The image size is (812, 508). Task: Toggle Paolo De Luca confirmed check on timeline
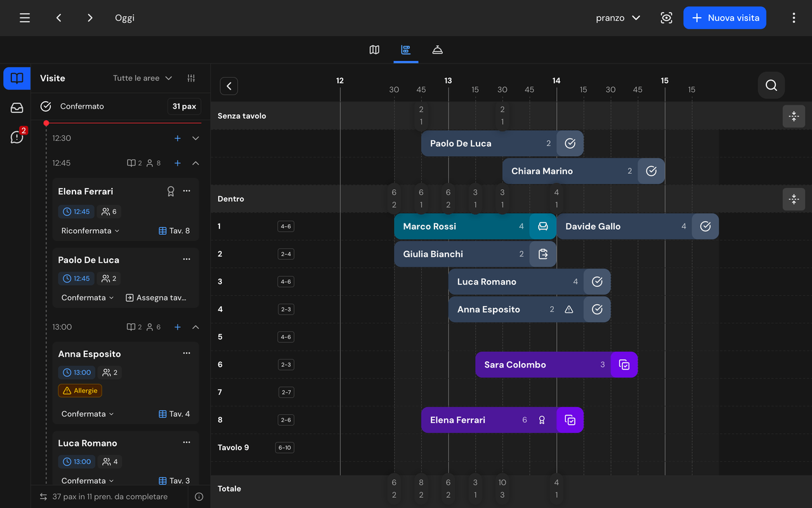click(570, 144)
